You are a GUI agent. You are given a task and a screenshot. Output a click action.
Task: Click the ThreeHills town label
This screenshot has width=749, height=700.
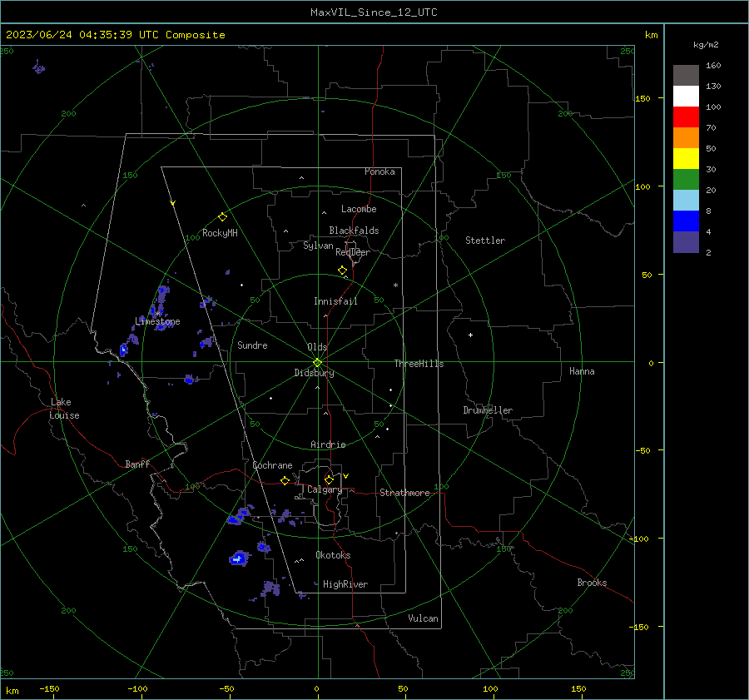pos(419,364)
